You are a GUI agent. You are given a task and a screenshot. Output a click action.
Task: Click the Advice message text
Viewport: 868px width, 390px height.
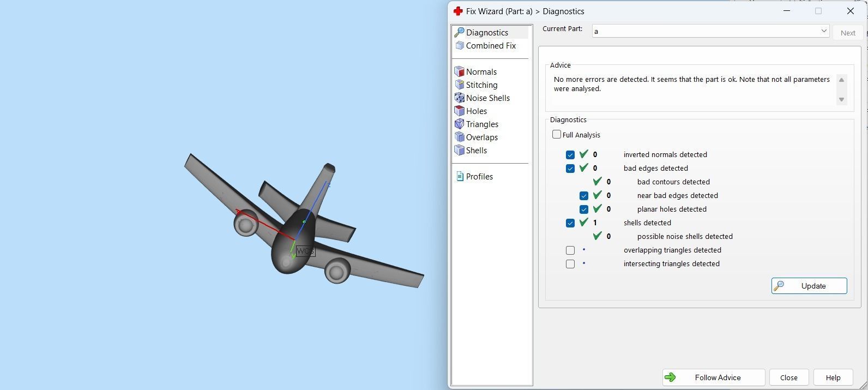coord(691,84)
